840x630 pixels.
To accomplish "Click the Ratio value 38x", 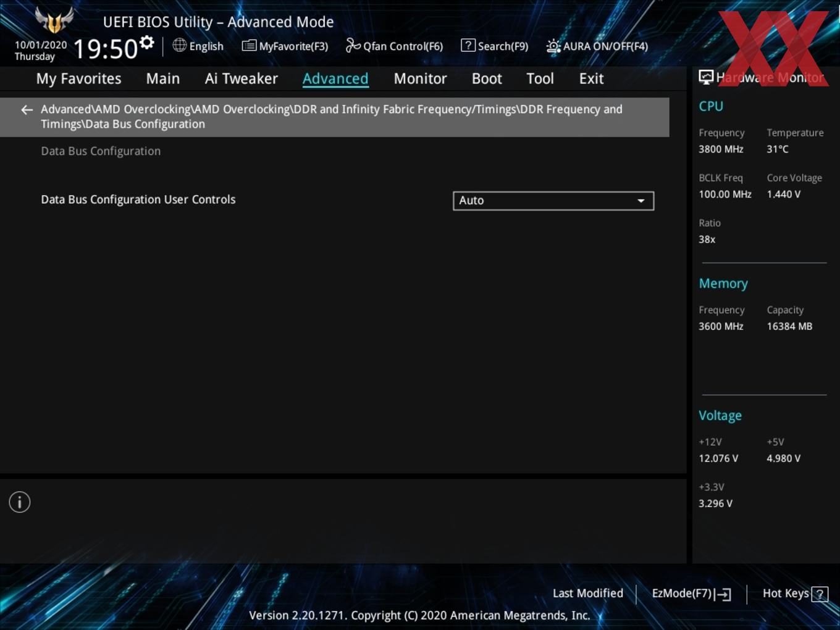I will tap(707, 239).
